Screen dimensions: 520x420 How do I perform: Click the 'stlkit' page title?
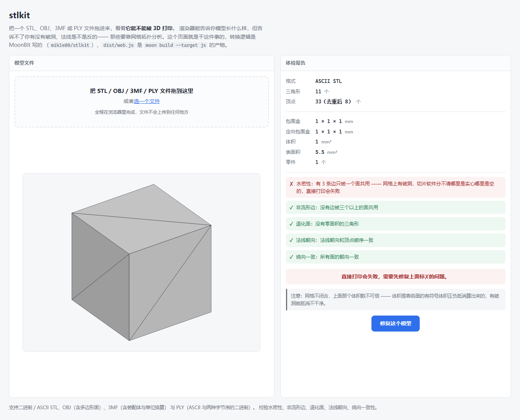click(x=19, y=15)
